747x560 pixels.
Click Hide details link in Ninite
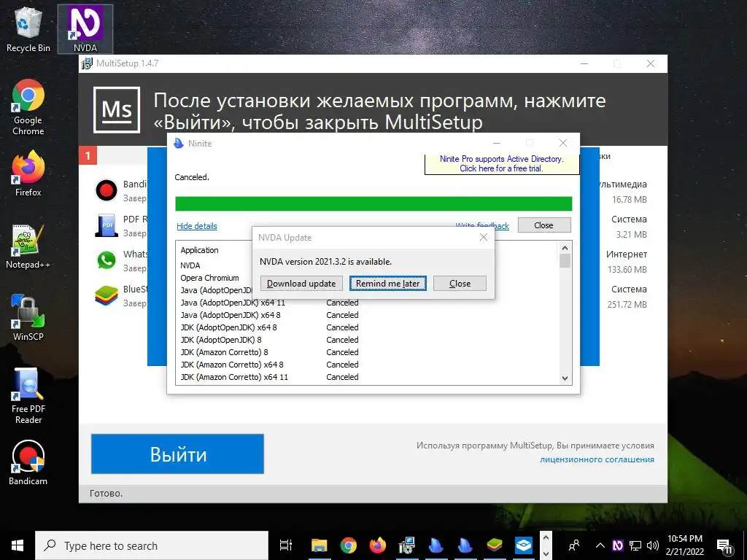point(197,226)
